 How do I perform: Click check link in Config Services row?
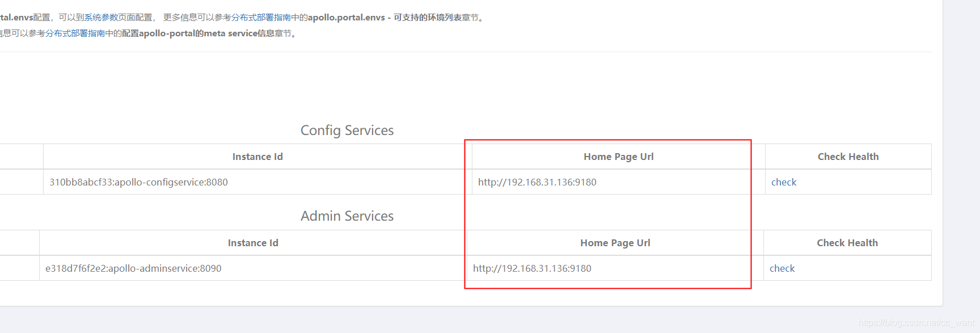784,182
